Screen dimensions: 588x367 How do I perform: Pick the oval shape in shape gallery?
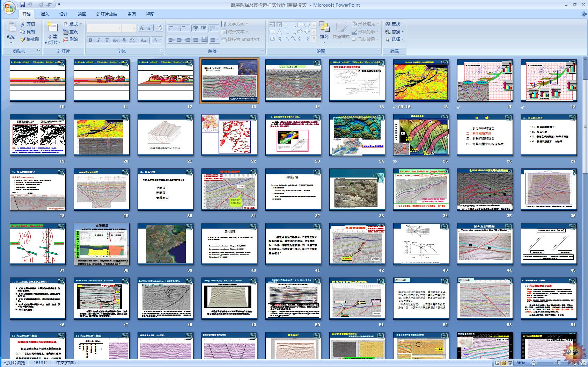pyautogui.click(x=307, y=25)
